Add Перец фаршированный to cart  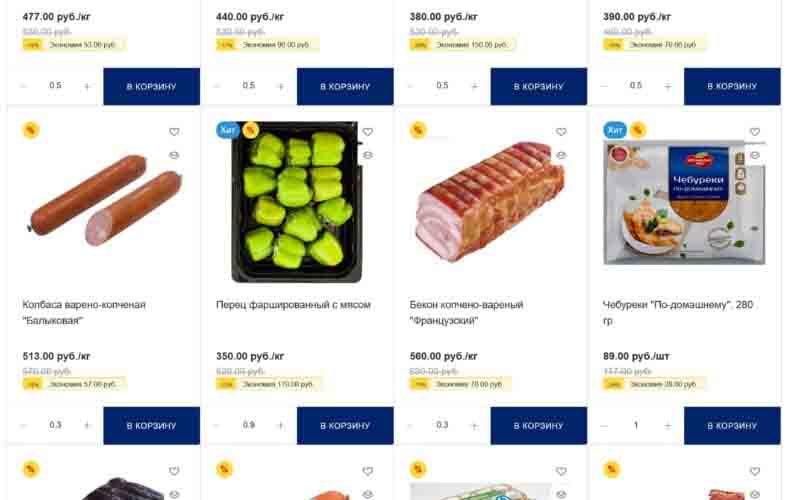(345, 425)
